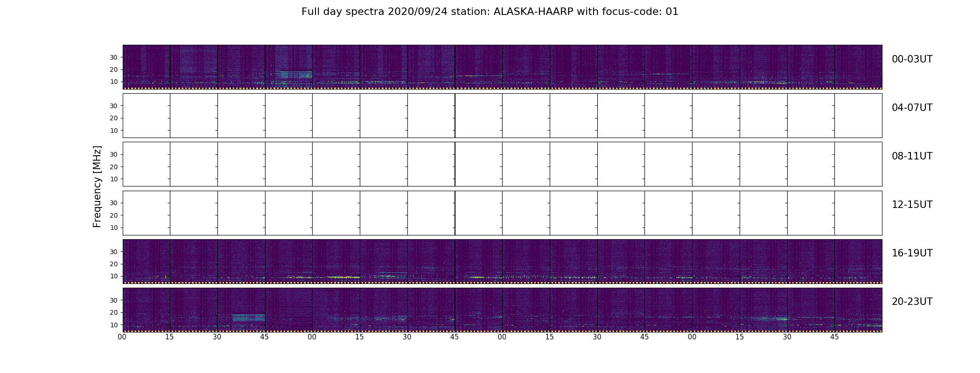
Task: Click the rectangular block in 20-23UT spectrogram
Action: point(249,318)
